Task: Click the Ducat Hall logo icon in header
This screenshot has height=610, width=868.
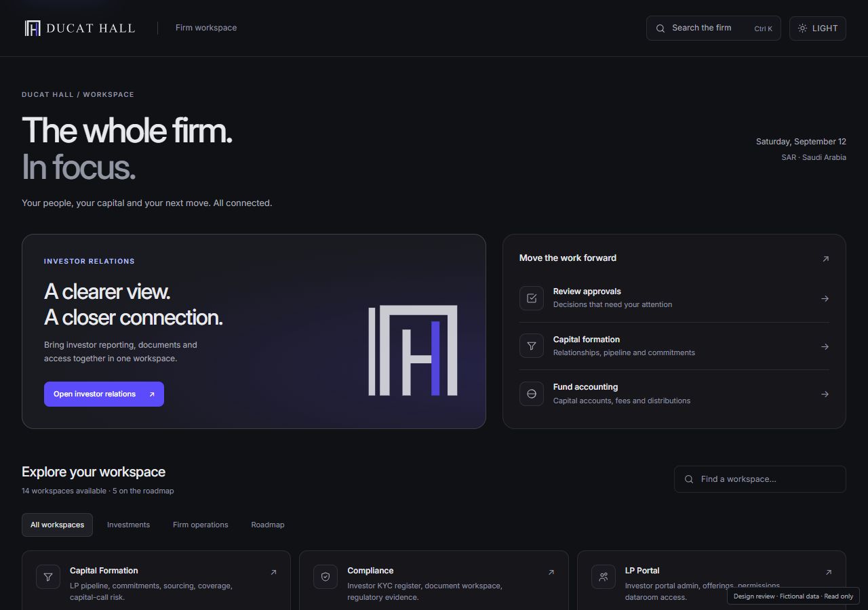Action: (x=33, y=28)
